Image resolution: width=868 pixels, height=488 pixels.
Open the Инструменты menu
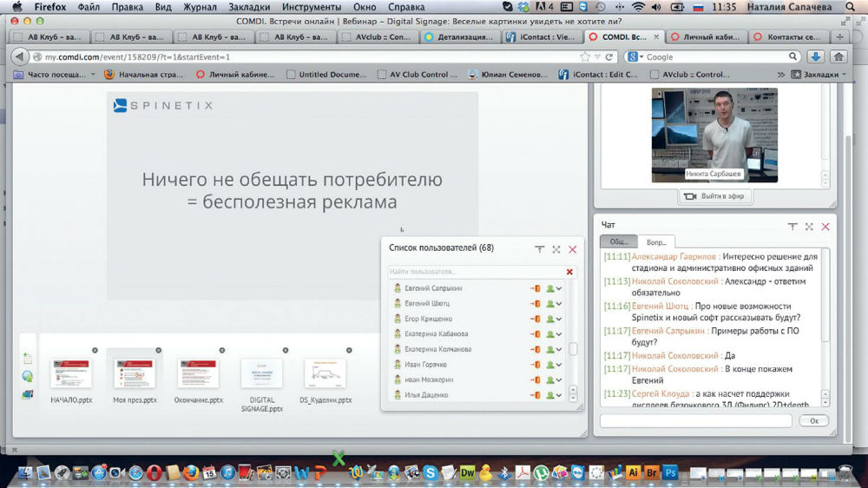pyautogui.click(x=311, y=7)
